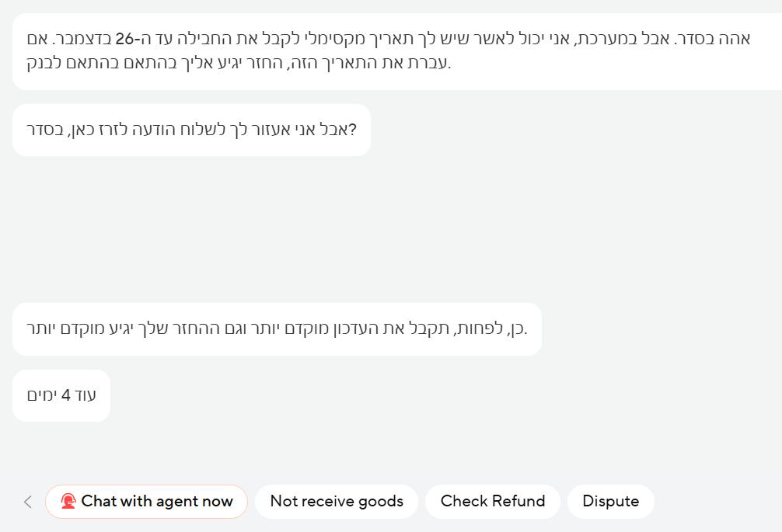The height and width of the screenshot is (532, 782).
Task: Choose the "Check Refund" option
Action: point(493,502)
